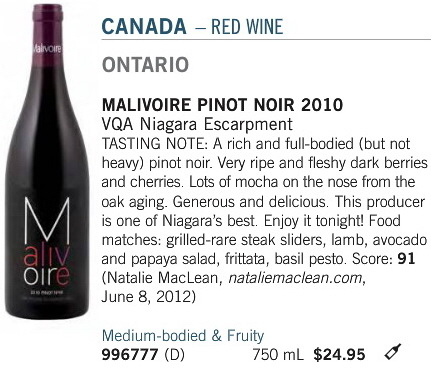Click the 'alivoire' red lettering on bottle
The image size is (431, 368).
[47, 266]
